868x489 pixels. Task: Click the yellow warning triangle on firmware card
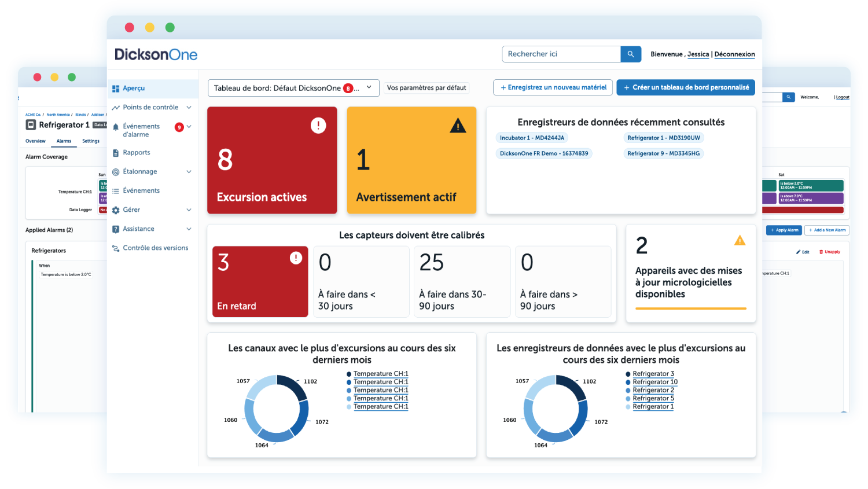(x=740, y=241)
